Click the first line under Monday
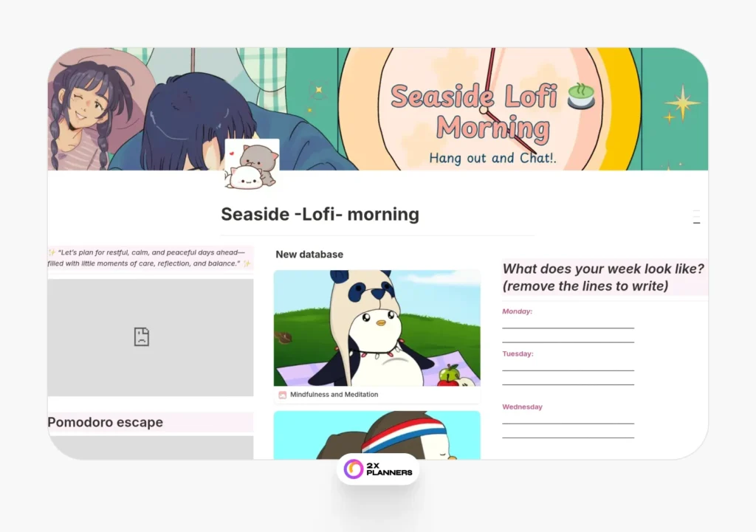Screen dimensions: 756x532 [568, 328]
